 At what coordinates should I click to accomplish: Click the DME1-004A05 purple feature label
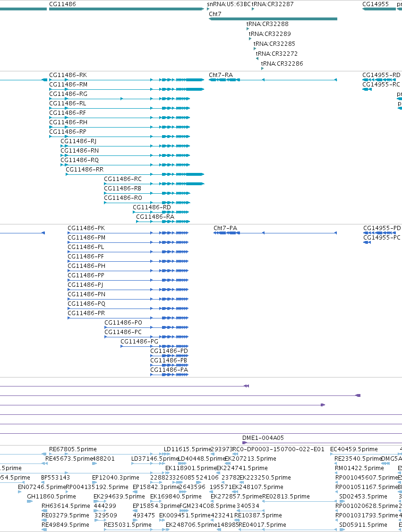(x=263, y=438)
